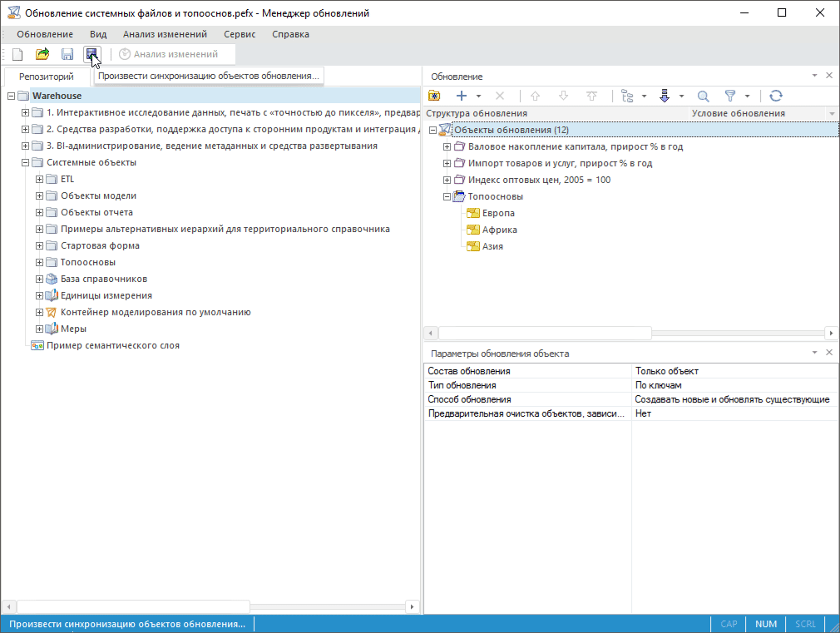Image resolution: width=840 pixels, height=633 pixels.
Task: Open the dropdown beside tree structure icon
Action: coord(644,96)
